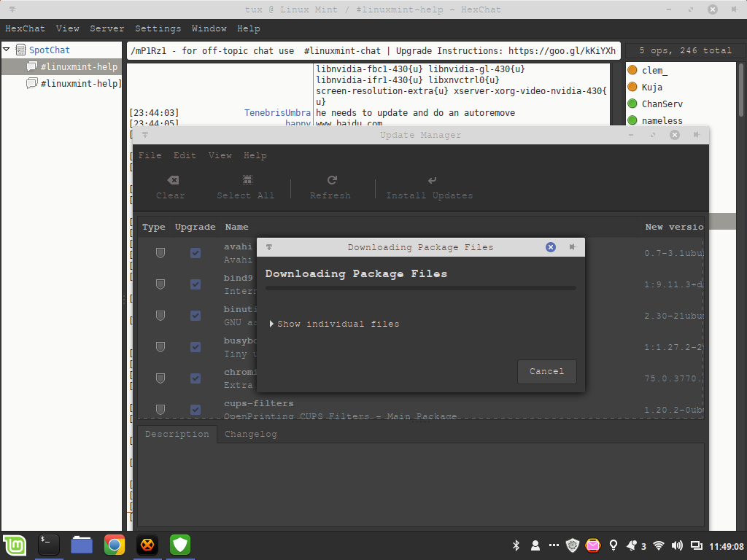Cancel the package download

[547, 371]
